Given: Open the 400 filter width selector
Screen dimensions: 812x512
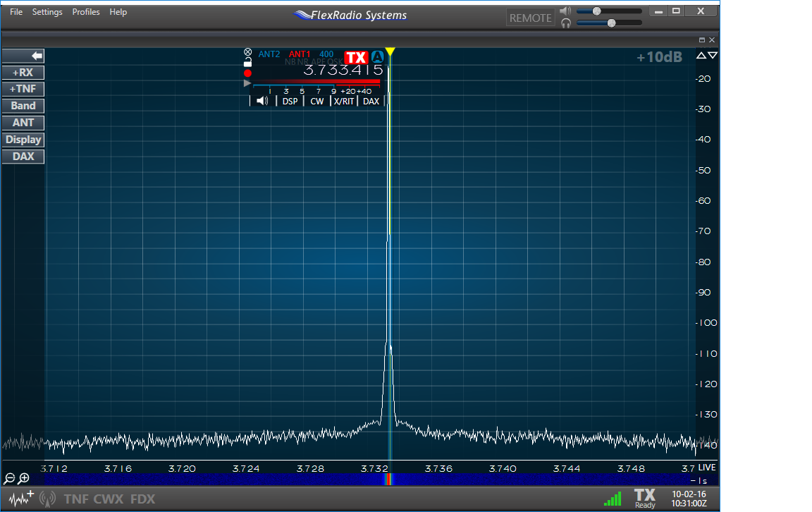Looking at the screenshot, I should (326, 54).
